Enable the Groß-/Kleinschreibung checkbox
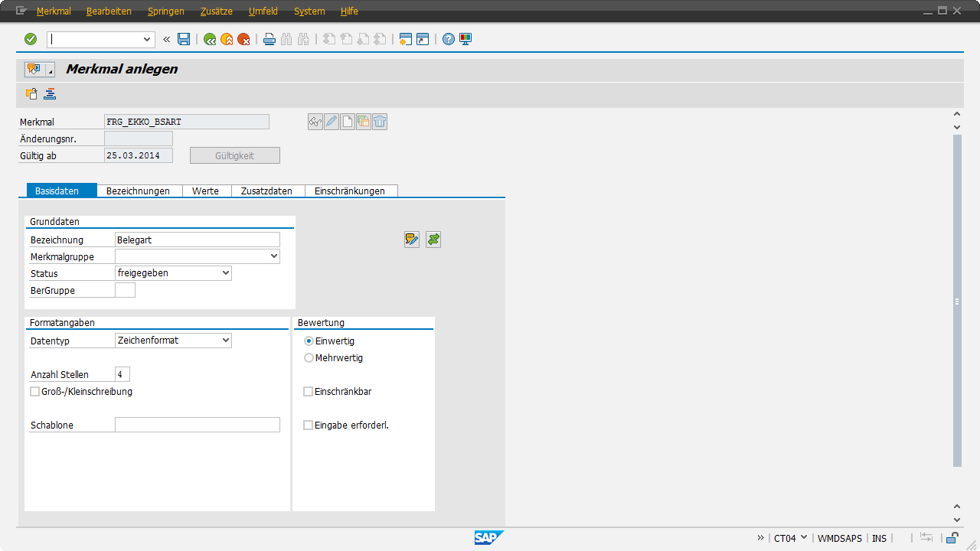The width and height of the screenshot is (980, 551). click(x=34, y=392)
